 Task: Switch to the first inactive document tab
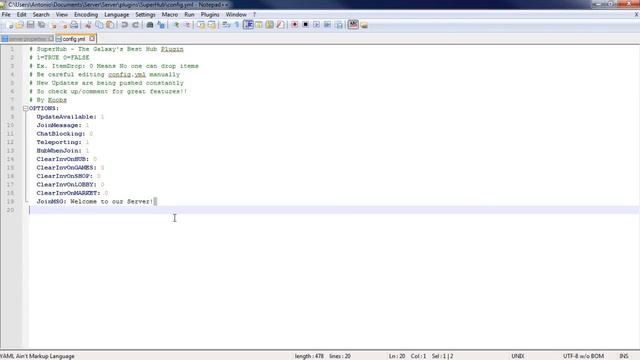(x=27, y=39)
